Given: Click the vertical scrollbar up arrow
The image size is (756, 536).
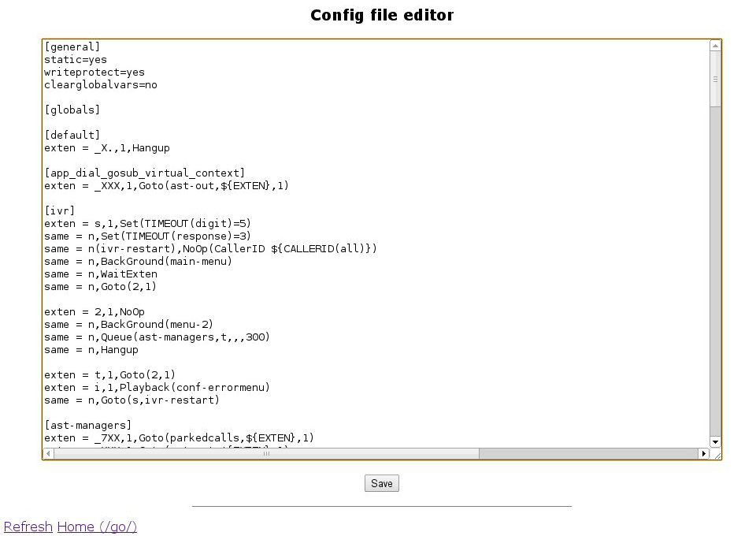Looking at the screenshot, I should click(x=715, y=46).
